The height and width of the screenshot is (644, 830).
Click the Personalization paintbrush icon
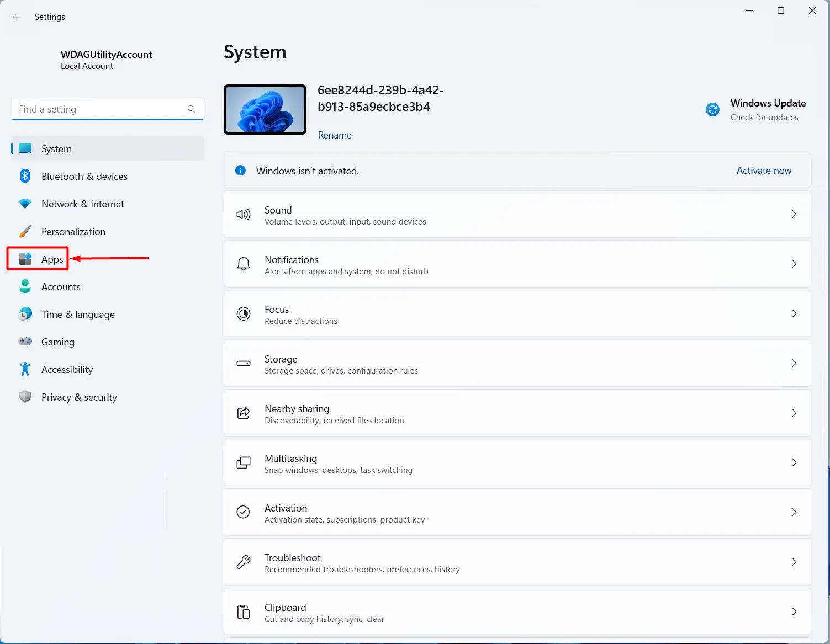click(25, 231)
